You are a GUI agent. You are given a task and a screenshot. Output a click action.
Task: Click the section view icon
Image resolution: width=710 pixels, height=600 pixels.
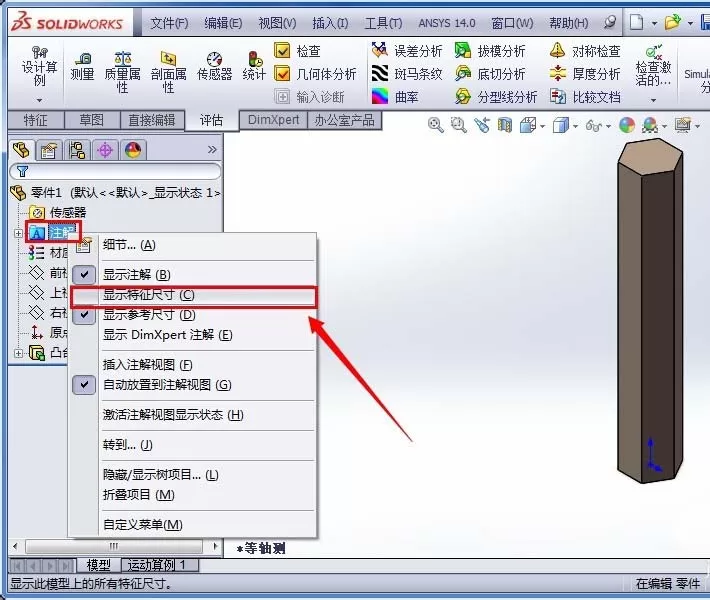click(x=504, y=125)
